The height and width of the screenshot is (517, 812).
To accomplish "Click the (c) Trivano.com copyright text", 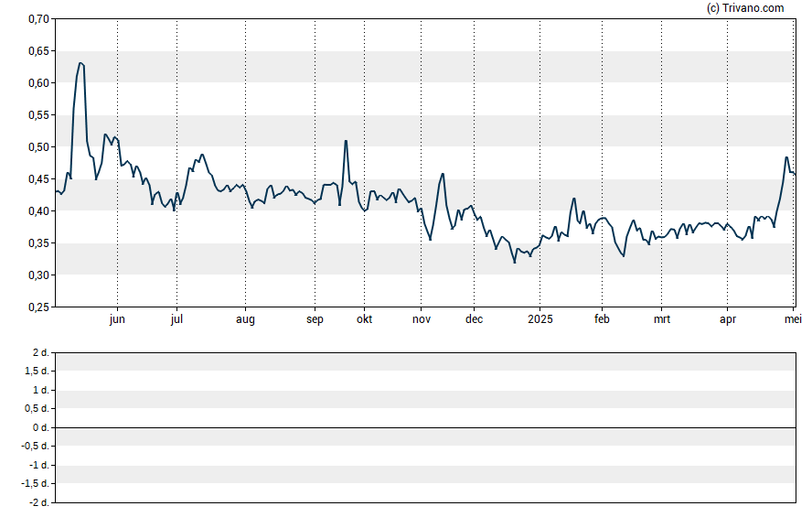I will [745, 8].
